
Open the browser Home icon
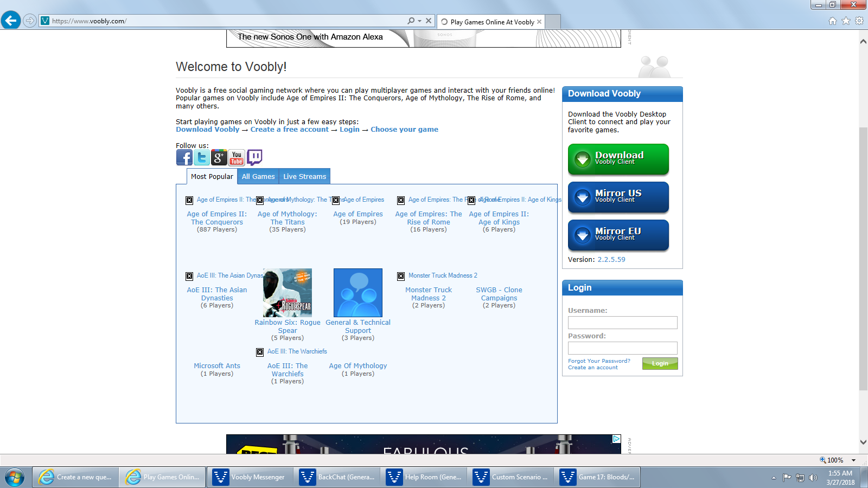click(x=833, y=21)
